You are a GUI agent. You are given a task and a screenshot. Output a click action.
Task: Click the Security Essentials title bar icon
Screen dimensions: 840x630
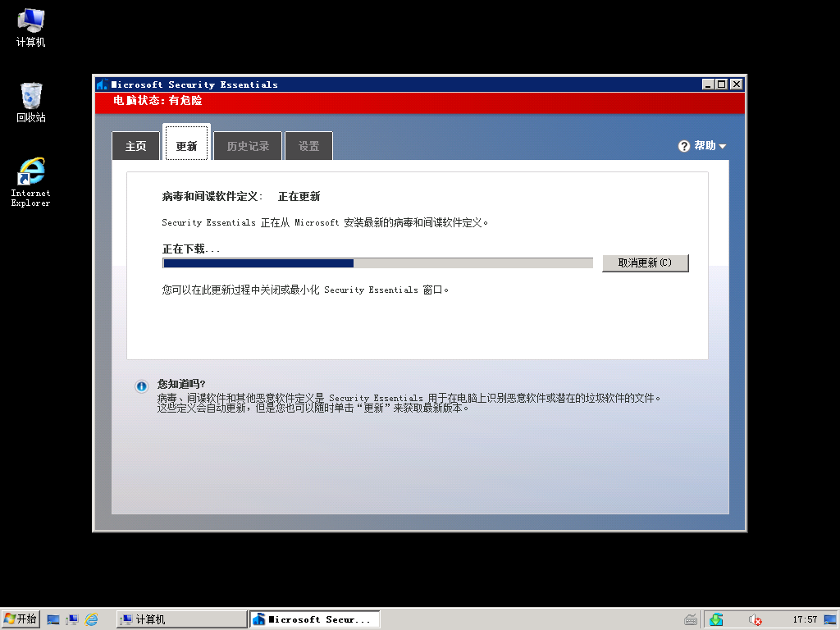102,84
